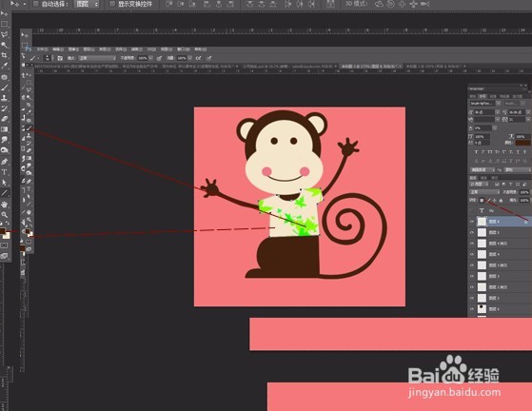Select the Smudge tool in outer toolbar

point(5,140)
